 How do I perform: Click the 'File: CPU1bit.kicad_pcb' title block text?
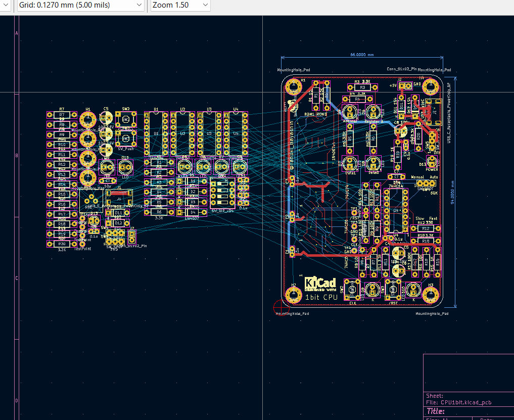pyautogui.click(x=458, y=403)
